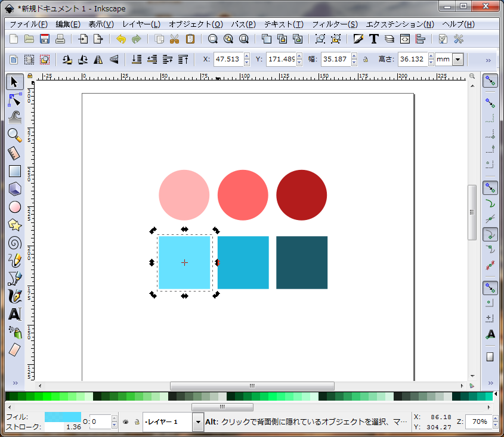
Task: Click the fill color indicator swatch
Action: tap(63, 417)
